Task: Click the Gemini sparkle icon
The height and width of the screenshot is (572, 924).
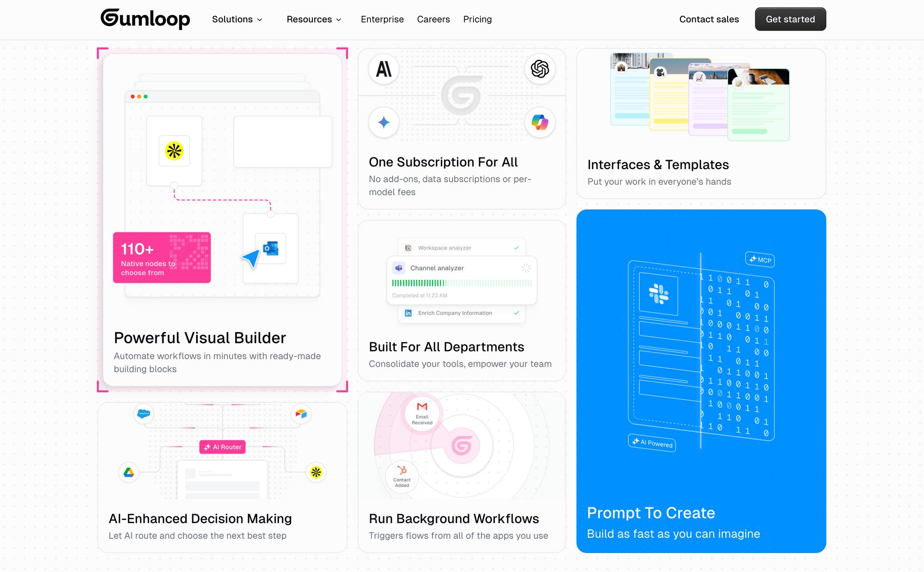Action: tap(383, 122)
